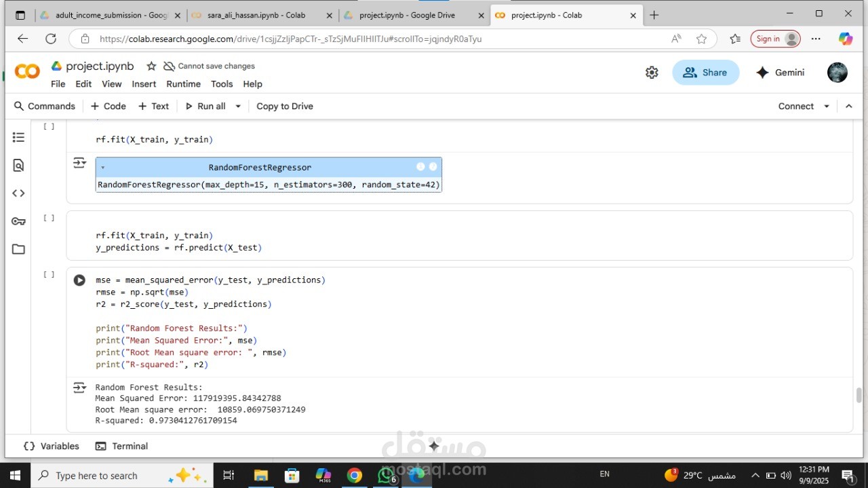
Task: Open Find and replace sidebar icon
Action: coord(18,165)
